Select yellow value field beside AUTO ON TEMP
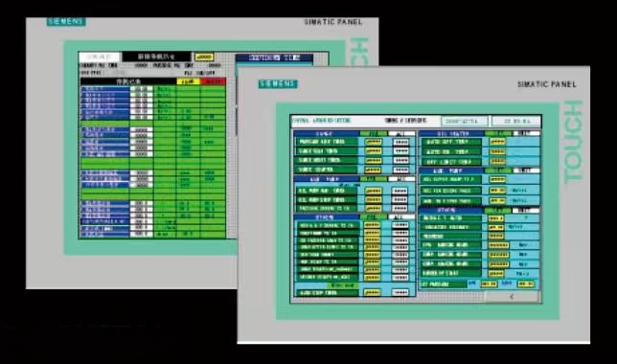617x364 pixels. 497,152
